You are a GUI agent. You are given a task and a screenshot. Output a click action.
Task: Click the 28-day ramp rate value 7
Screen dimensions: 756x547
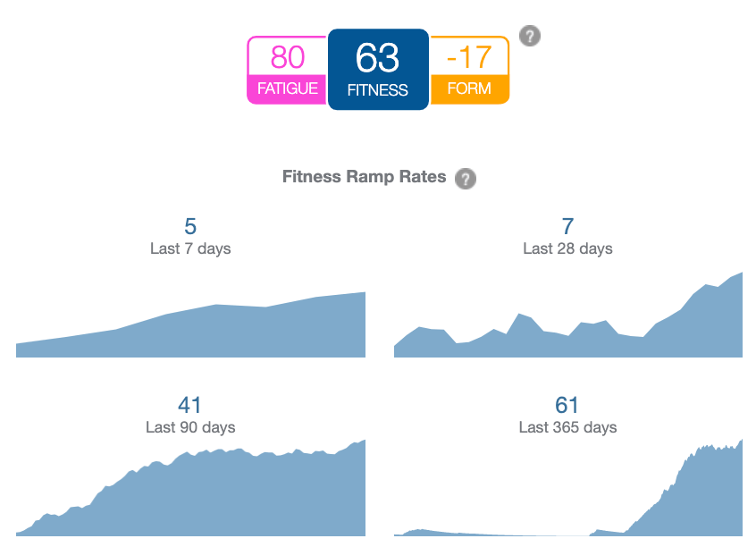pos(568,227)
